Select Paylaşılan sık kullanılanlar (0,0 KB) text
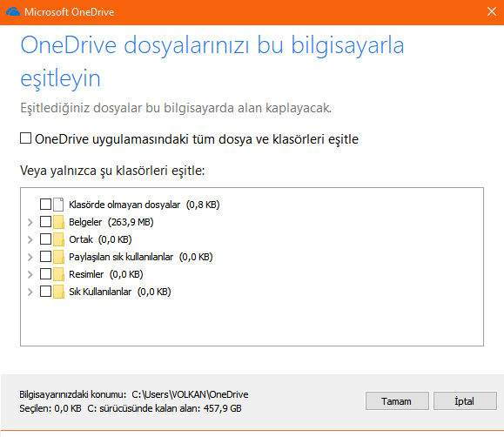The image size is (504, 437). (141, 257)
